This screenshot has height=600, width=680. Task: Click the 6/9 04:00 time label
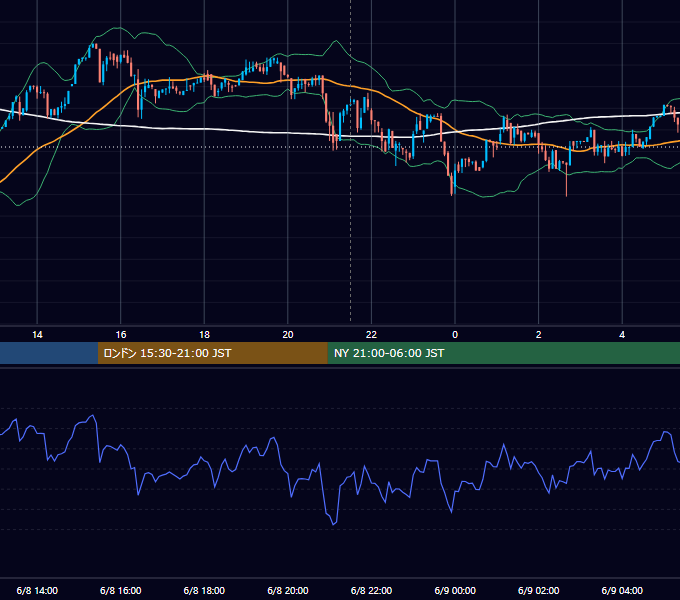coord(622,590)
